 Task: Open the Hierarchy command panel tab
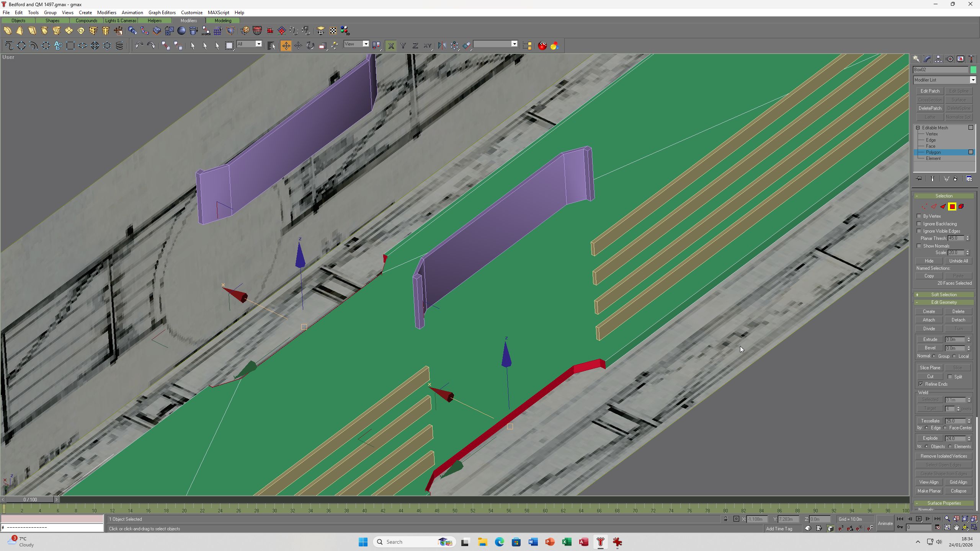pos(938,59)
